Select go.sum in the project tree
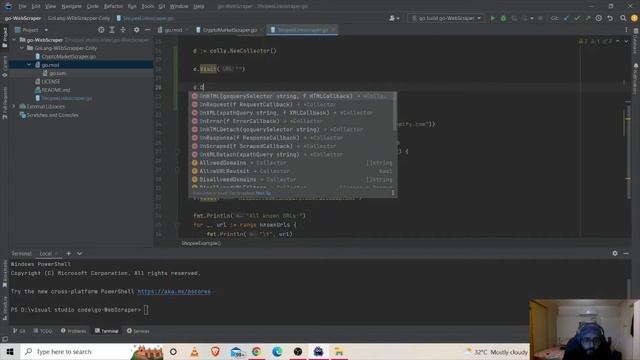The width and height of the screenshot is (640, 360). click(x=57, y=73)
